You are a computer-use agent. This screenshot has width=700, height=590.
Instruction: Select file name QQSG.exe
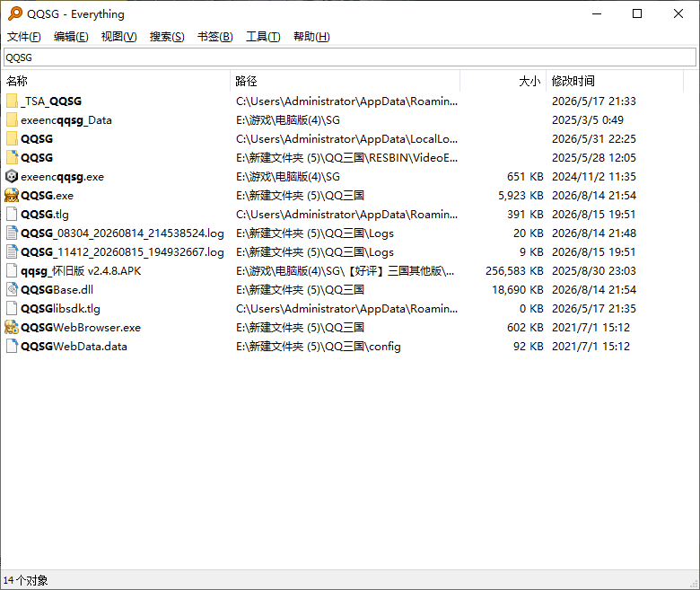click(x=47, y=196)
